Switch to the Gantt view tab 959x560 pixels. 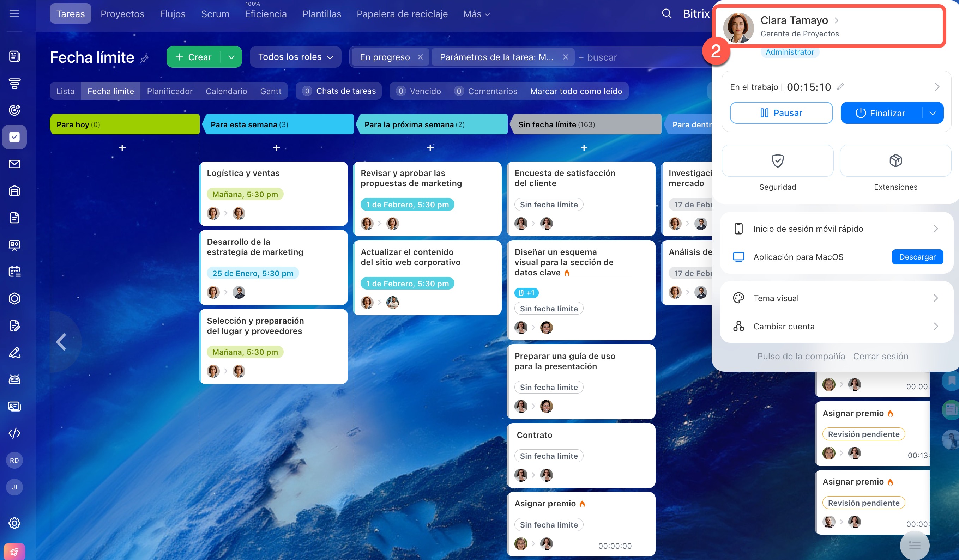coord(271,91)
